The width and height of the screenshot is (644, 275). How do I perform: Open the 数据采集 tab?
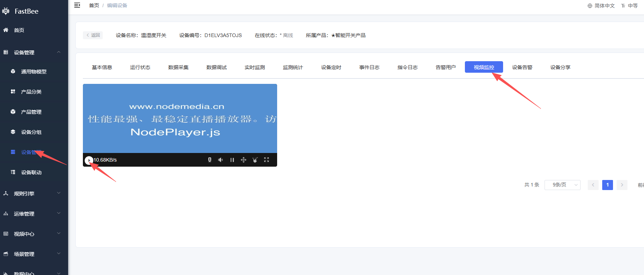(x=178, y=67)
